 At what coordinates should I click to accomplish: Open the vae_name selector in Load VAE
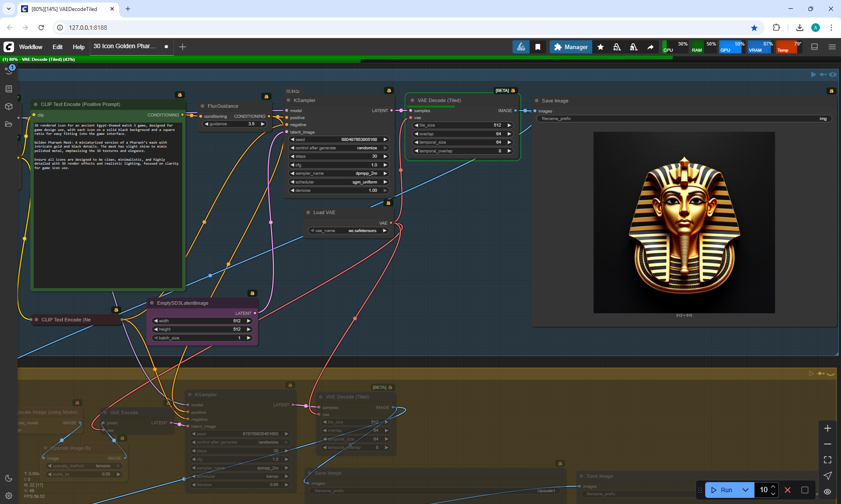pyautogui.click(x=348, y=231)
